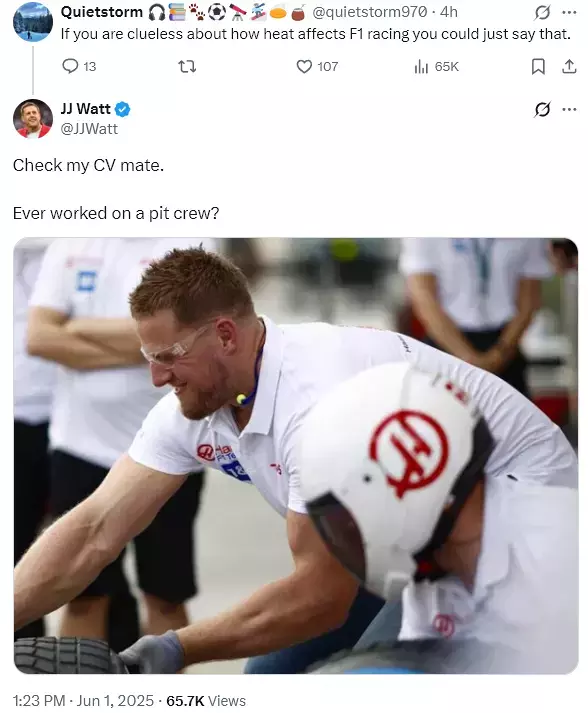Like Quietstorm's tweet with the heart icon
The height and width of the screenshot is (713, 588).
click(x=304, y=67)
